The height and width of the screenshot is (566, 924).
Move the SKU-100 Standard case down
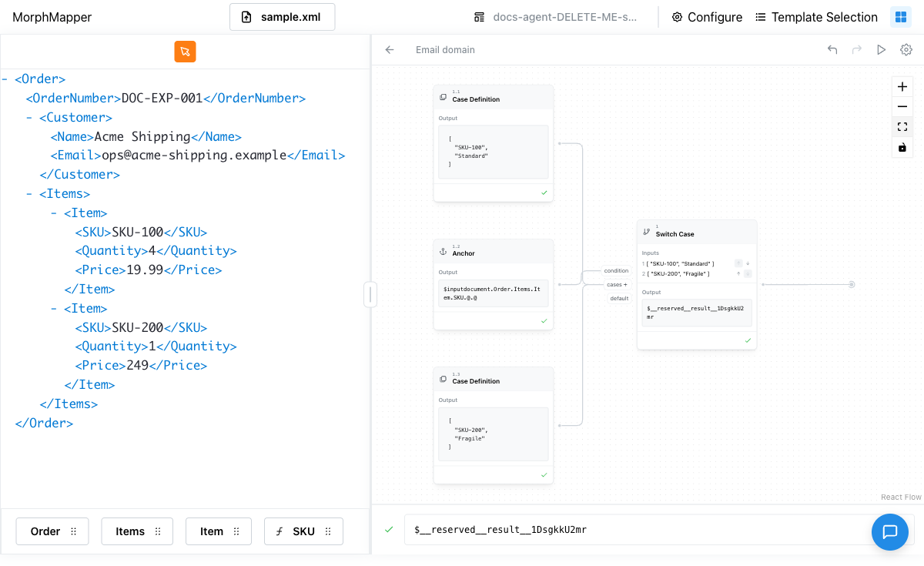click(x=748, y=263)
